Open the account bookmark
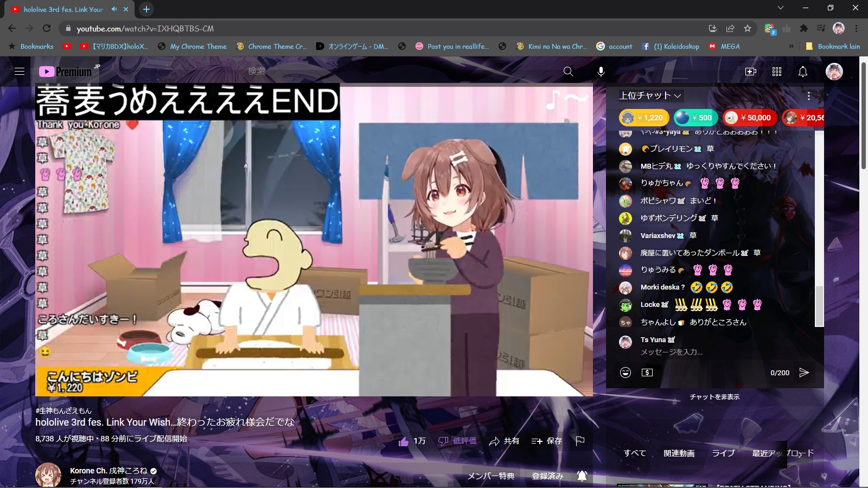The width and height of the screenshot is (868, 488). [615, 47]
